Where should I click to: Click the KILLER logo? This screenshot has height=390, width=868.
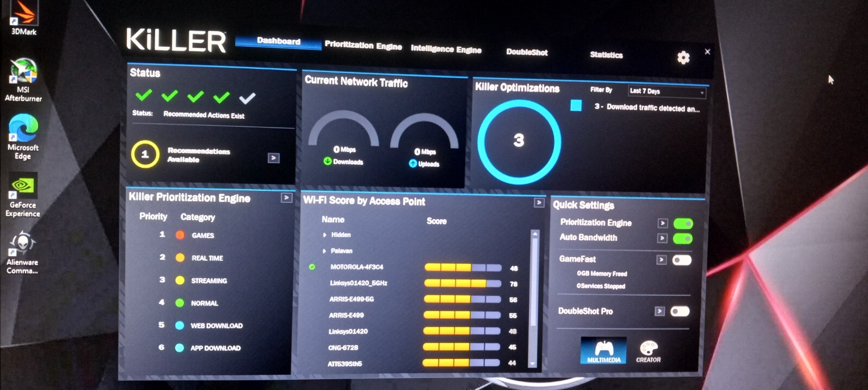click(x=176, y=41)
